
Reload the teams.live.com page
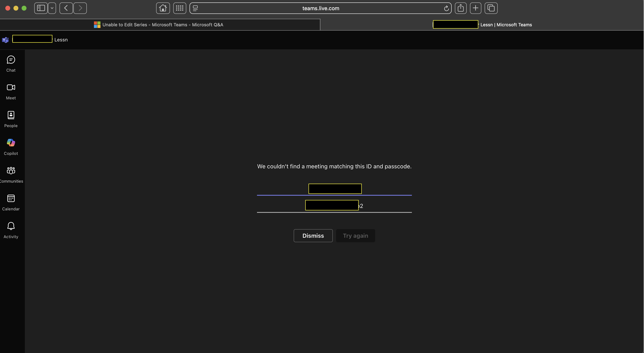pos(446,8)
